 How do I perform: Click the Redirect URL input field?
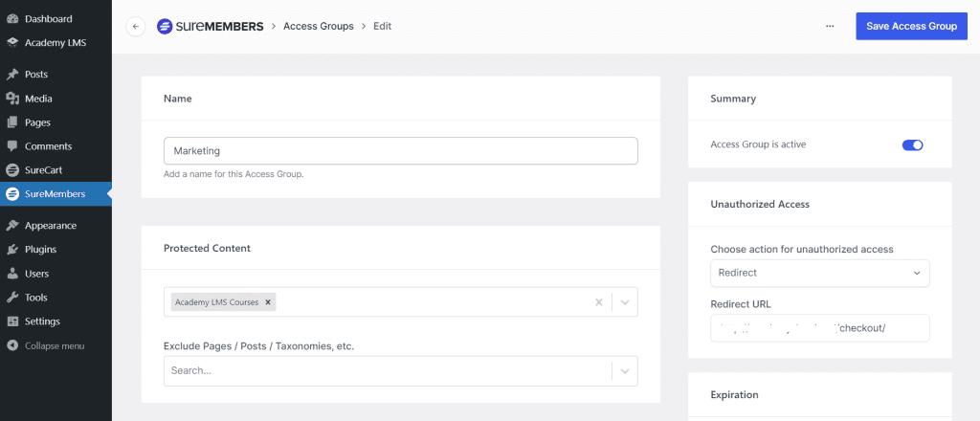(x=820, y=328)
